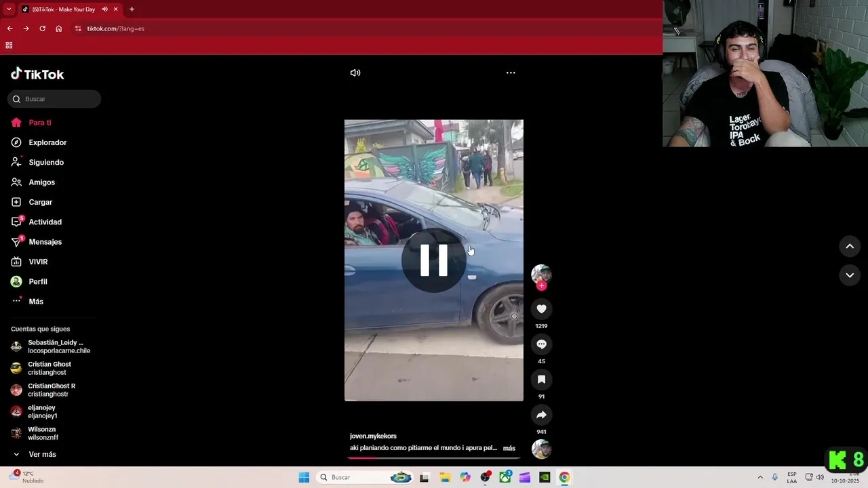Open creator profile avatar beside video
Image resolution: width=868 pixels, height=488 pixels.
click(541, 274)
